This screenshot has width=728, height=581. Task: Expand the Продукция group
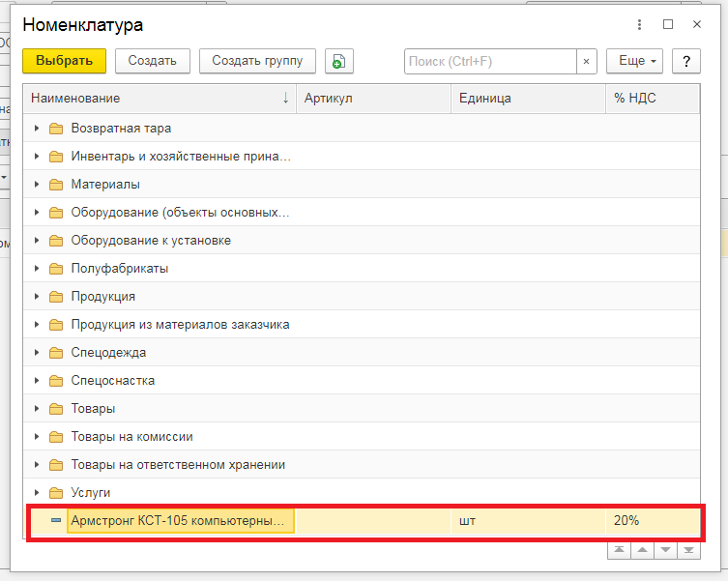[x=37, y=297]
